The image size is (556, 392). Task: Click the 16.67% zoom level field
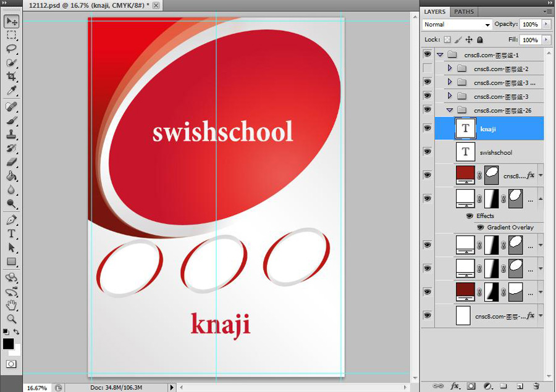coord(36,388)
